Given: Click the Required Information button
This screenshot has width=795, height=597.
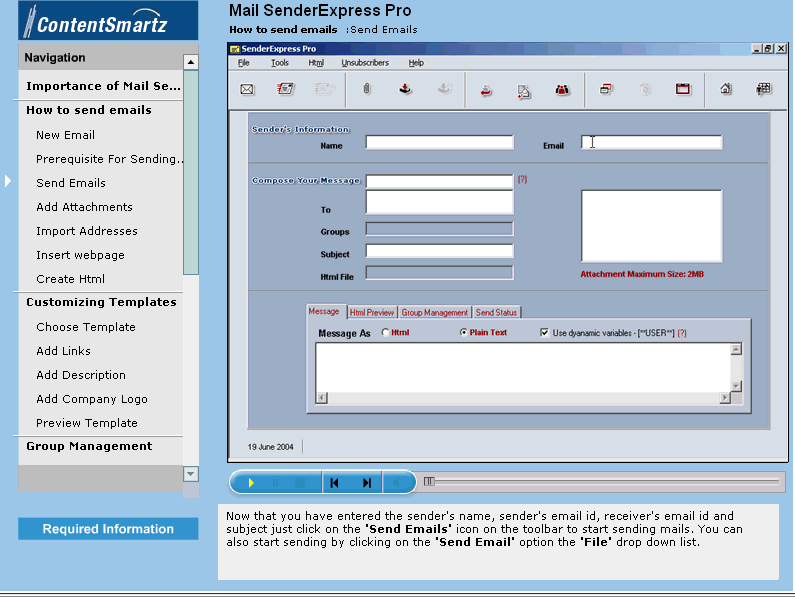Looking at the screenshot, I should [x=108, y=529].
